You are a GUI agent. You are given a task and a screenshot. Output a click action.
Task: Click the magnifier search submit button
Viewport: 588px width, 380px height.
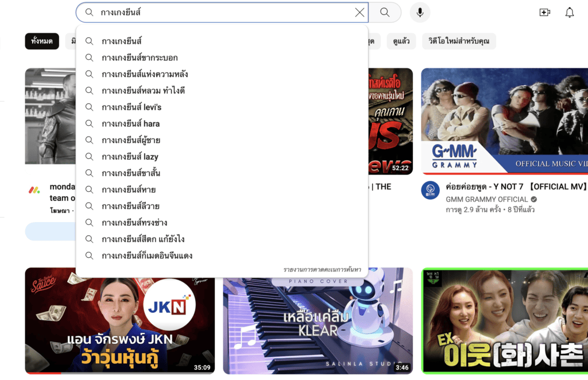385,13
